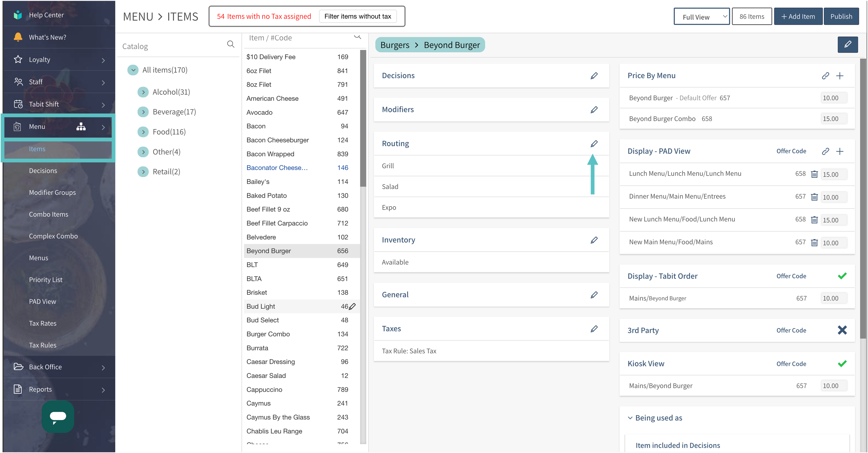Click the blue edit pencil button top right

tap(848, 44)
